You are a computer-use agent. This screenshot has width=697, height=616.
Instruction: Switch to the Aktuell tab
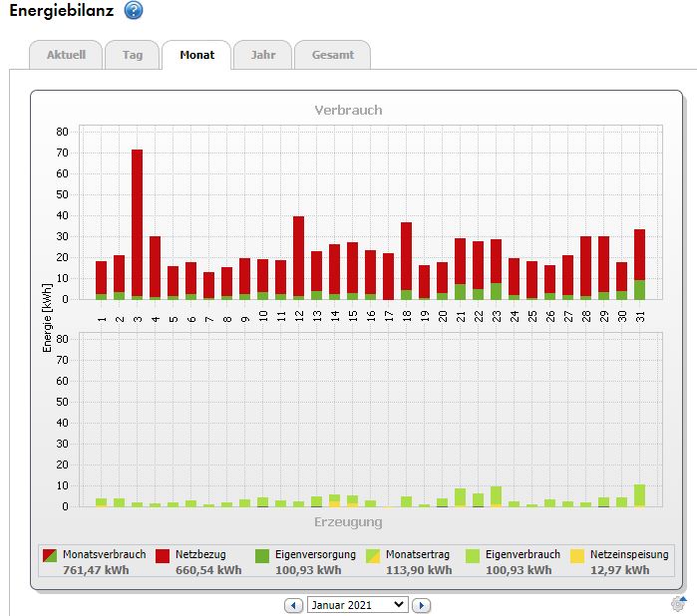[x=66, y=55]
